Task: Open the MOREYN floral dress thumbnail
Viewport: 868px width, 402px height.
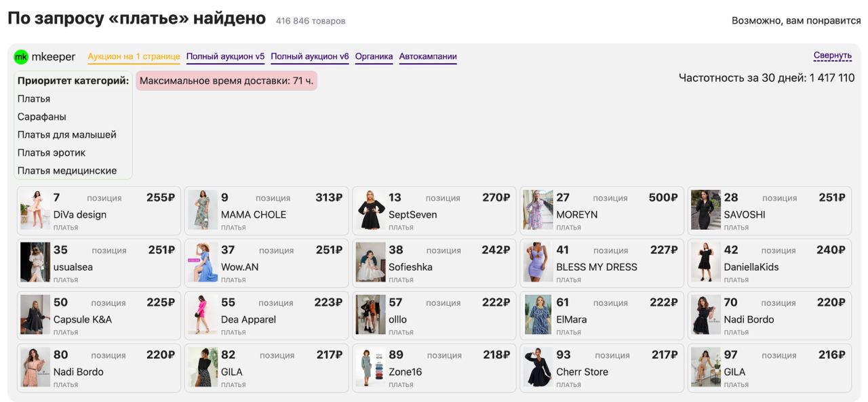Action: pyautogui.click(x=538, y=210)
